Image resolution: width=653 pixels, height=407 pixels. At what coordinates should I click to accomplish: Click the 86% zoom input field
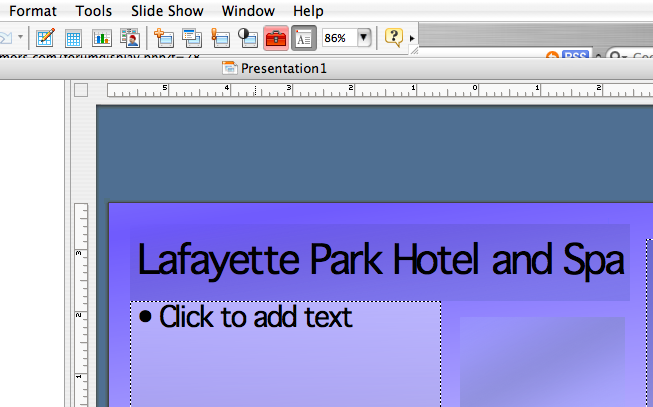(x=339, y=38)
